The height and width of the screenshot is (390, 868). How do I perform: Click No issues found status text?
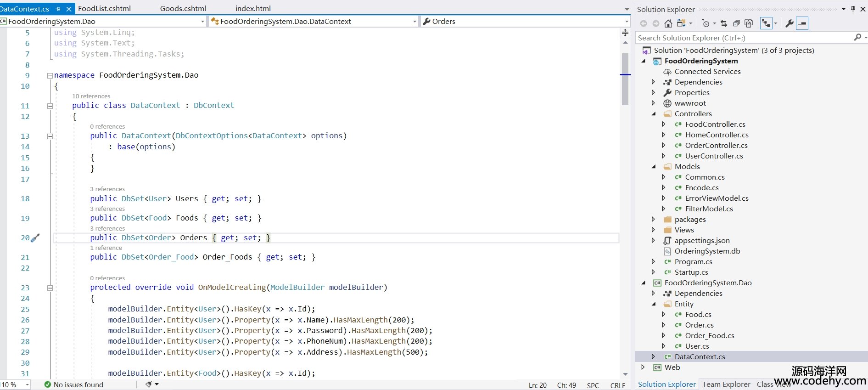tap(78, 384)
